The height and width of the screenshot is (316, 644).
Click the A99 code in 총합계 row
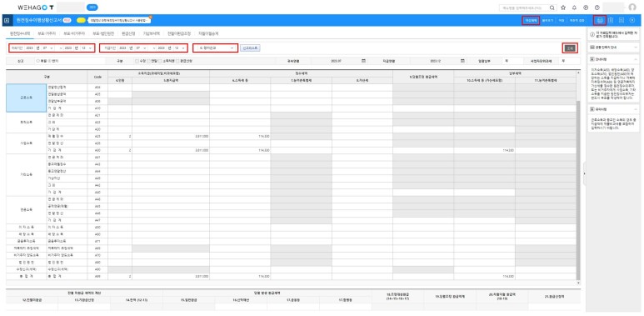97,277
